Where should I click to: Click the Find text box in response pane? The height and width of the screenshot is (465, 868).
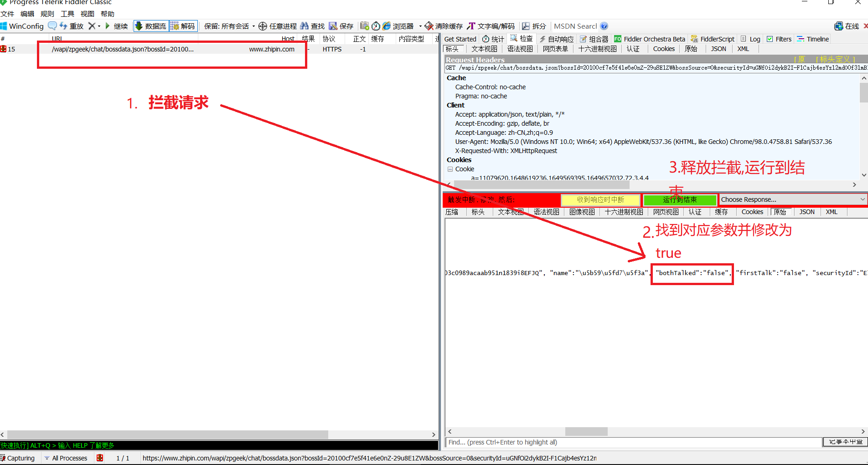(633, 442)
